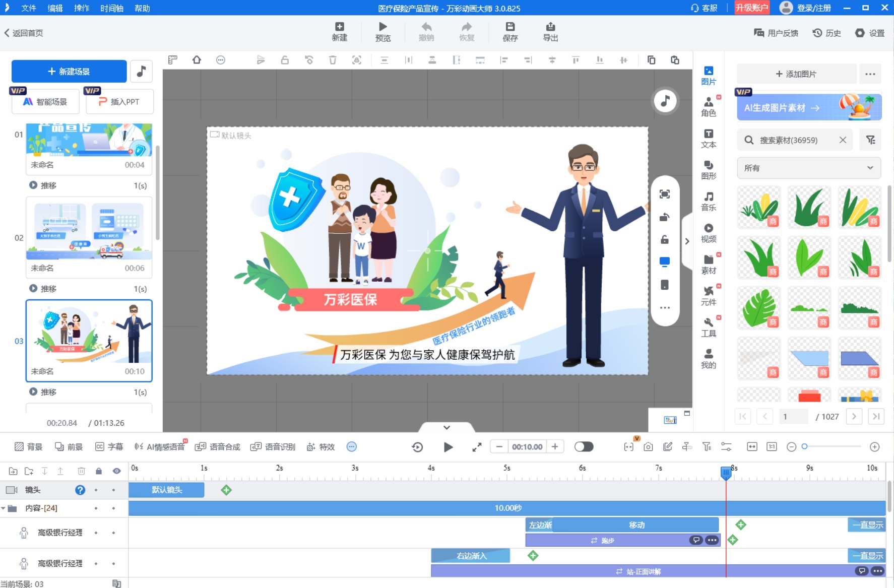Open the 角色 (character) panel icon
The height and width of the screenshot is (588, 894).
tap(709, 106)
